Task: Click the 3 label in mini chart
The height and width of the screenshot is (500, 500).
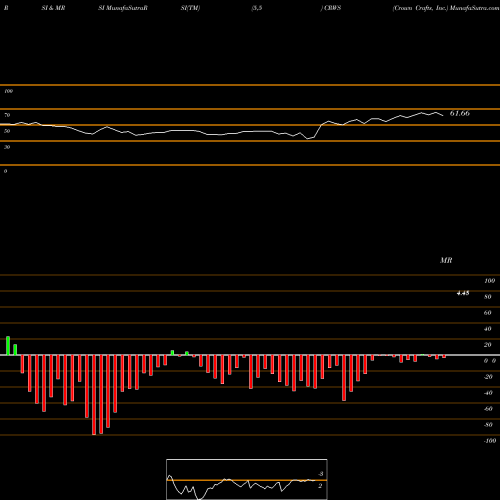Action: pos(321,474)
